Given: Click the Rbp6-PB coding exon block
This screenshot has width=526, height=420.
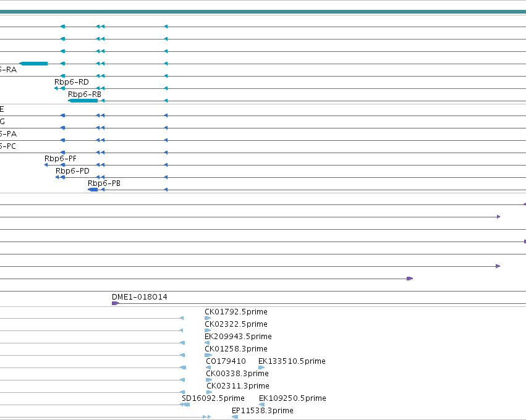Looking at the screenshot, I should pyautogui.click(x=93, y=190).
